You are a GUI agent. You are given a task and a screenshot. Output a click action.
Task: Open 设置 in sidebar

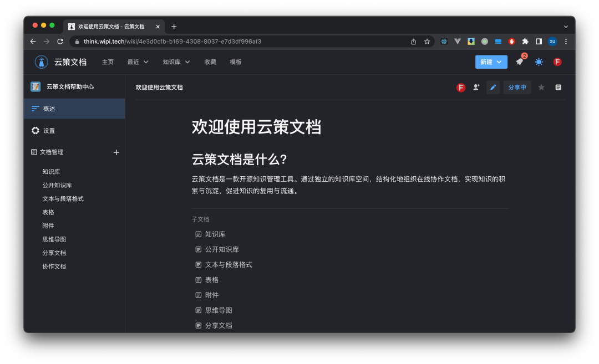74,131
